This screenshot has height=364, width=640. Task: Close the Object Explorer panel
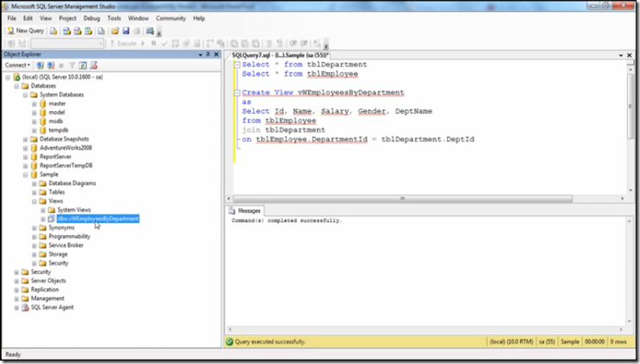tap(216, 54)
